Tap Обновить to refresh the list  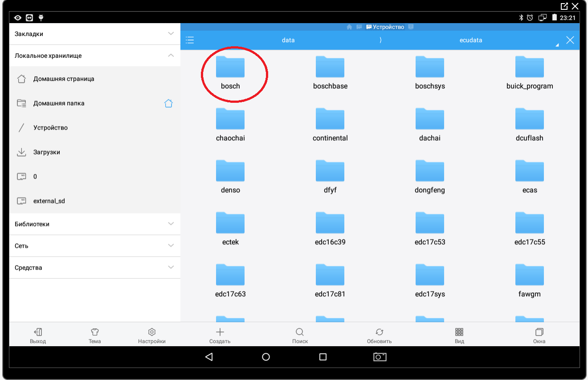379,336
